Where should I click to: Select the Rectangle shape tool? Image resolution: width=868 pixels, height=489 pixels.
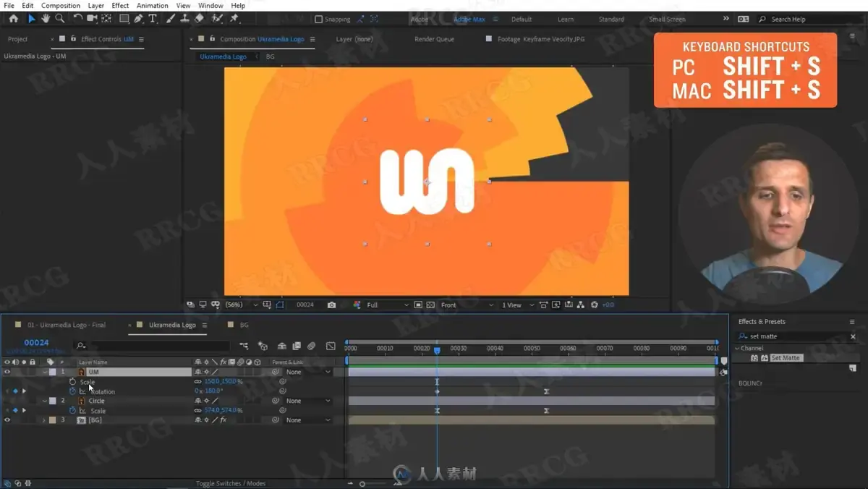coord(124,19)
